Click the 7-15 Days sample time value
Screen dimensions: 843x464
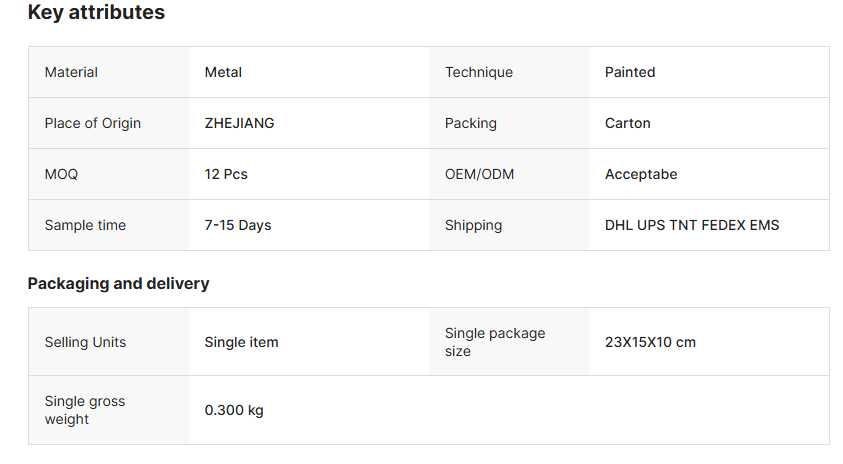pos(238,225)
